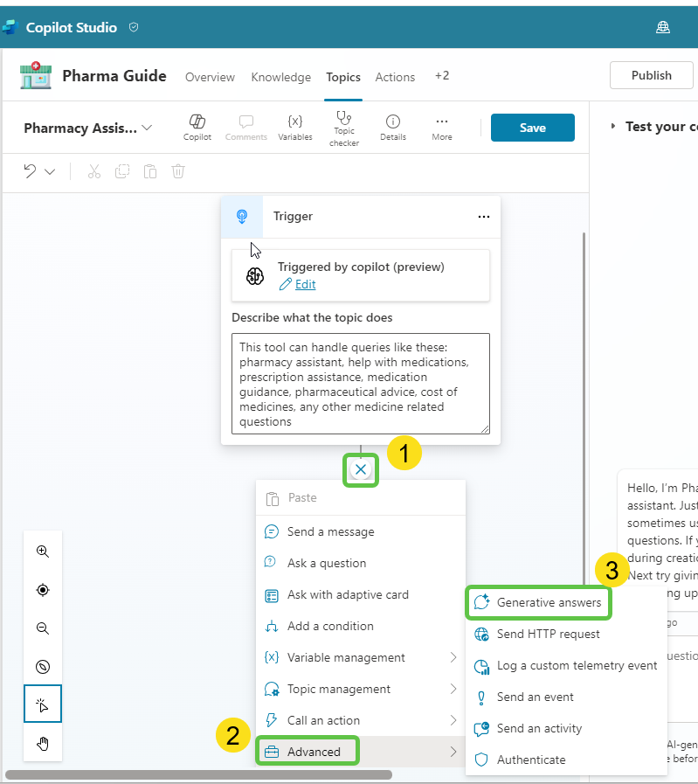Click the horizontal scrollbar at the bottom
The width and height of the screenshot is (698, 784).
(x=198, y=774)
